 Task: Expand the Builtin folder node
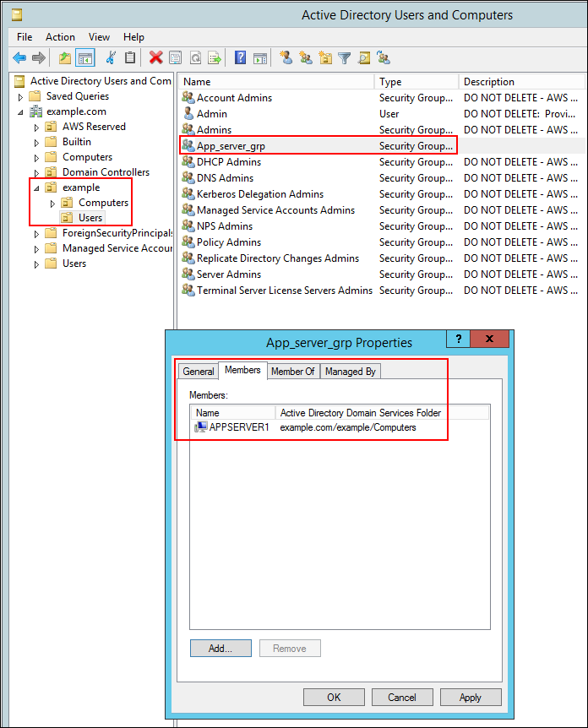36,143
